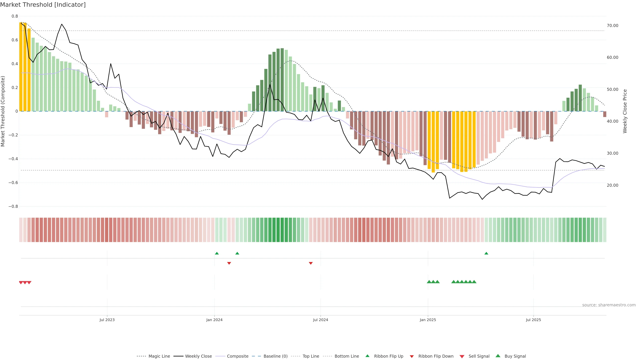
Task: Toggle the Top Line legend entry
Action: [x=311, y=356]
